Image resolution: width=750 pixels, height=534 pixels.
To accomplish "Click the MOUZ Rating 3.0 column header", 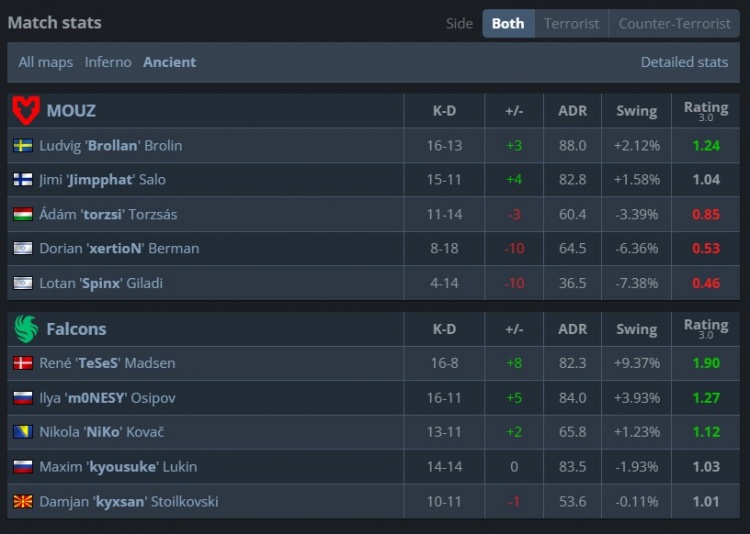I will pyautogui.click(x=705, y=110).
